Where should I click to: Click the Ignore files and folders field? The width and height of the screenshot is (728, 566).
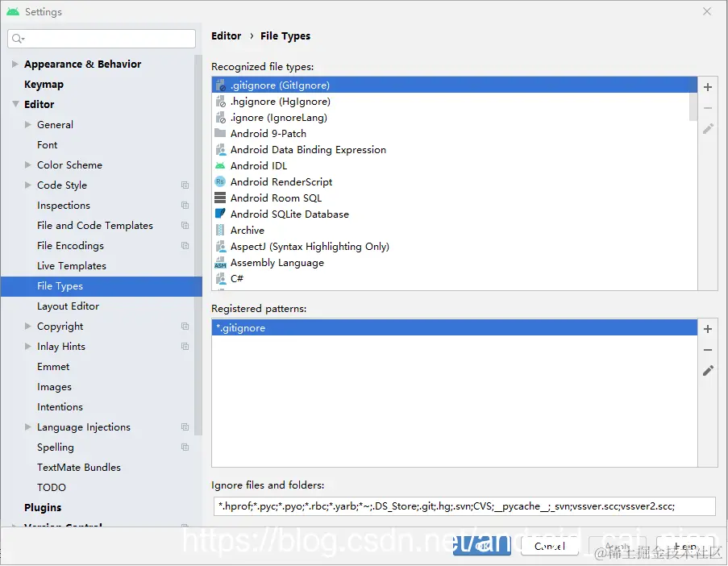(x=464, y=506)
